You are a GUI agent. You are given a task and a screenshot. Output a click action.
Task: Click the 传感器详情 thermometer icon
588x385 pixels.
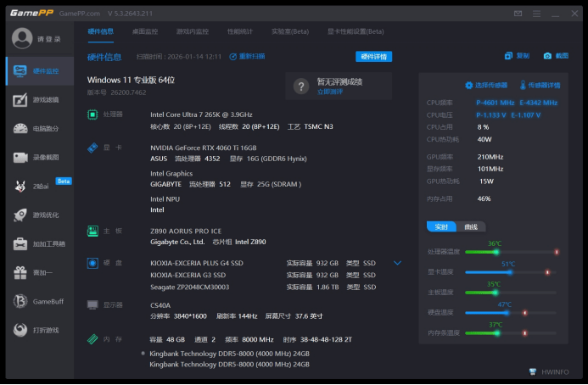[x=523, y=85]
